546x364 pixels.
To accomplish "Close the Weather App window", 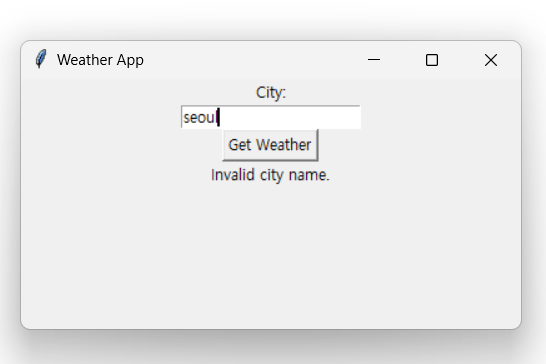I will 491,60.
